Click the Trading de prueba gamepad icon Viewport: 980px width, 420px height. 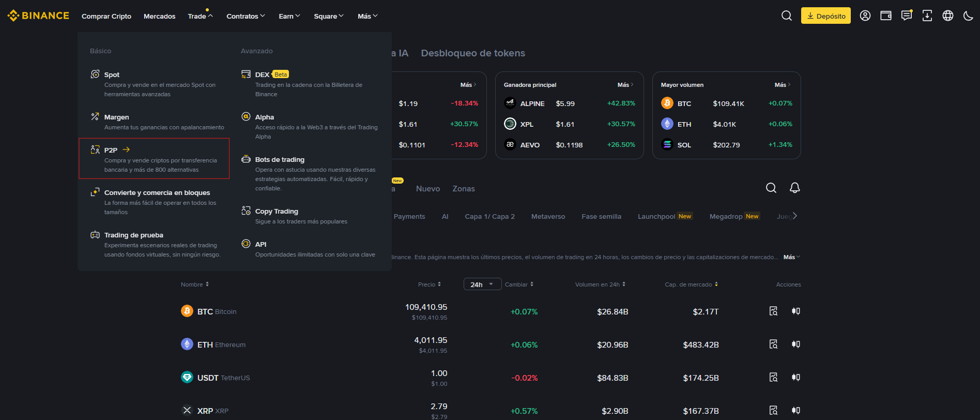pos(95,234)
